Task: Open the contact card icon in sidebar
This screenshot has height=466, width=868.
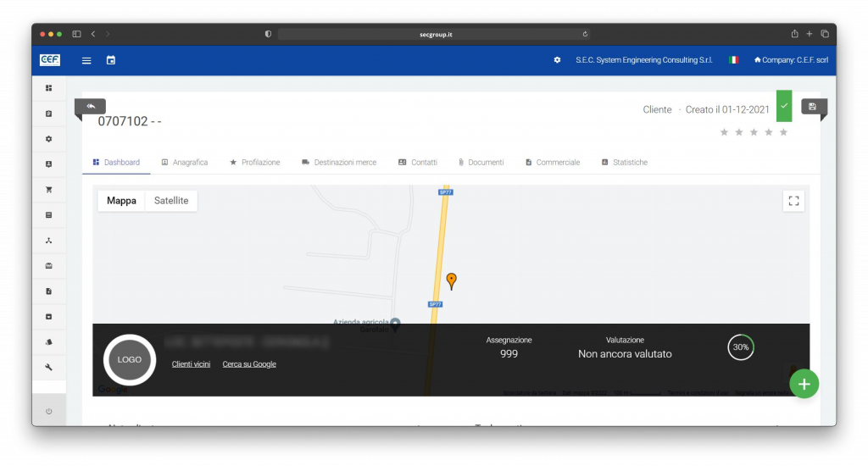Action: [x=48, y=164]
